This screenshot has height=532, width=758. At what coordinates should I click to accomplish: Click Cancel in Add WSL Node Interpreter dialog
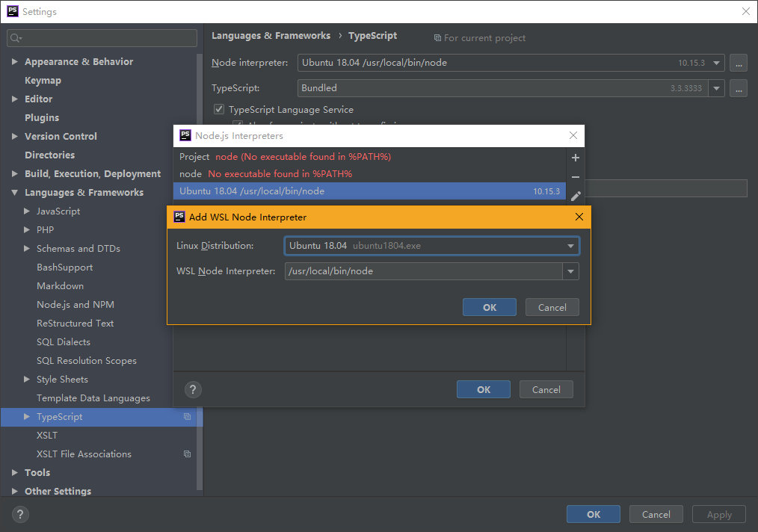tap(552, 307)
